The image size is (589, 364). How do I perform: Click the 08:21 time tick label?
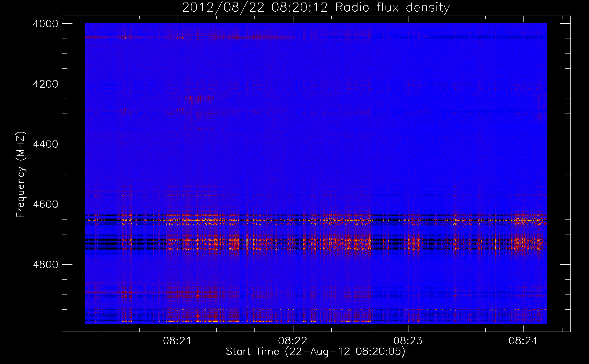[x=177, y=341]
